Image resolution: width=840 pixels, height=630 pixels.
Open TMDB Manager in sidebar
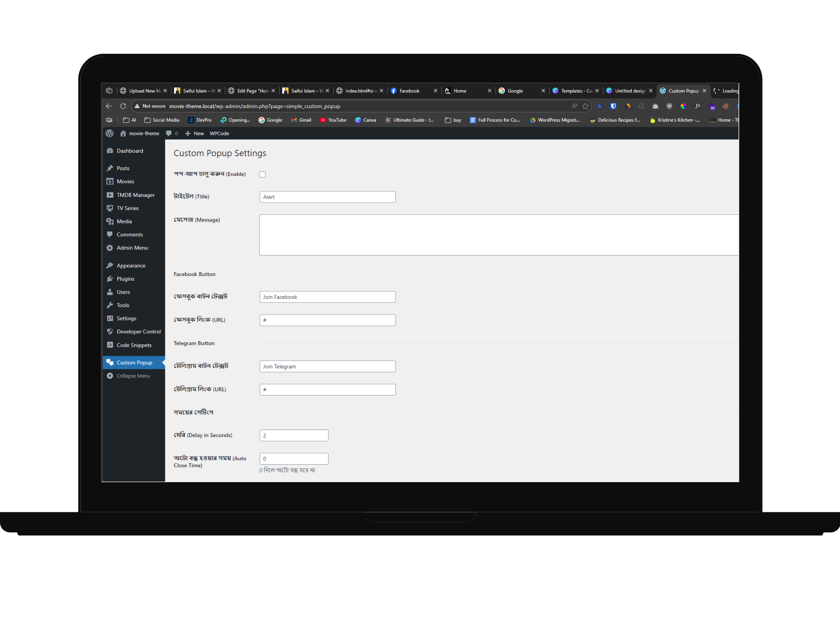pyautogui.click(x=135, y=195)
